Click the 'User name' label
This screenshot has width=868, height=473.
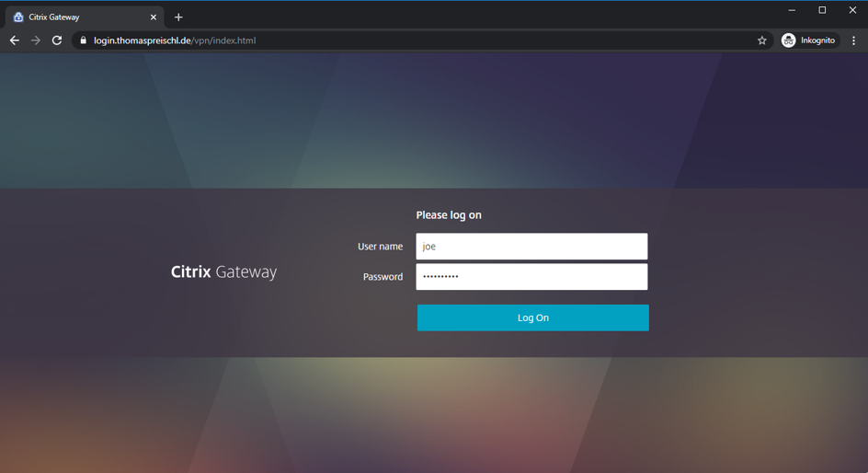[x=381, y=247]
